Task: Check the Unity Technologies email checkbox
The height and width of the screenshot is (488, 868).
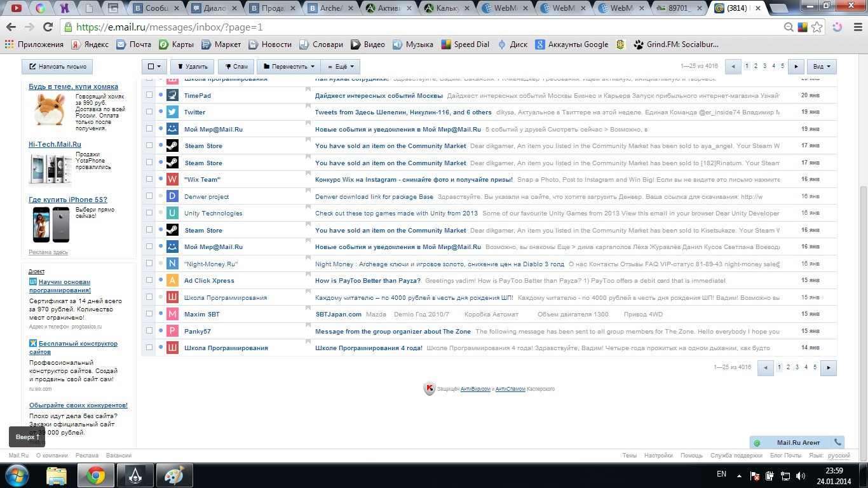Action: click(149, 213)
